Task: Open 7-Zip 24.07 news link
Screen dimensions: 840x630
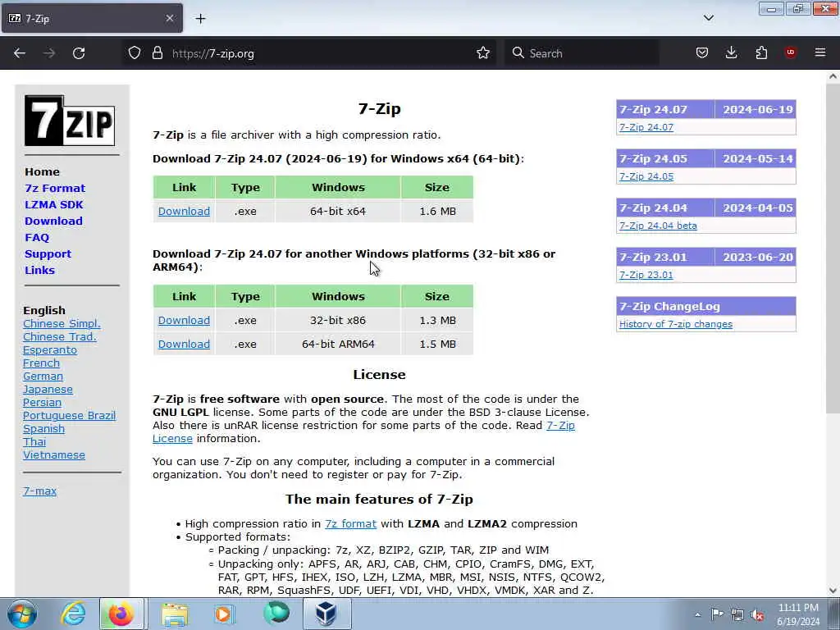Action: click(x=646, y=127)
